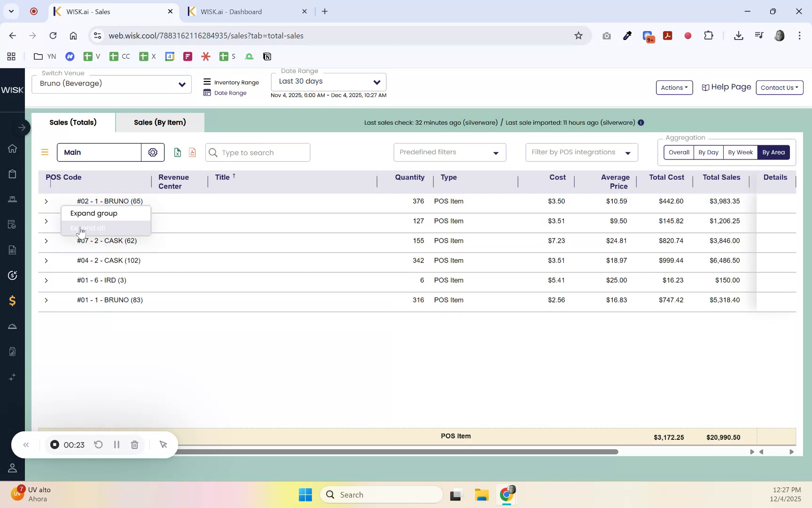Click the info icon beside last sale imported
Viewport: 812px width, 508px height.
pos(641,122)
